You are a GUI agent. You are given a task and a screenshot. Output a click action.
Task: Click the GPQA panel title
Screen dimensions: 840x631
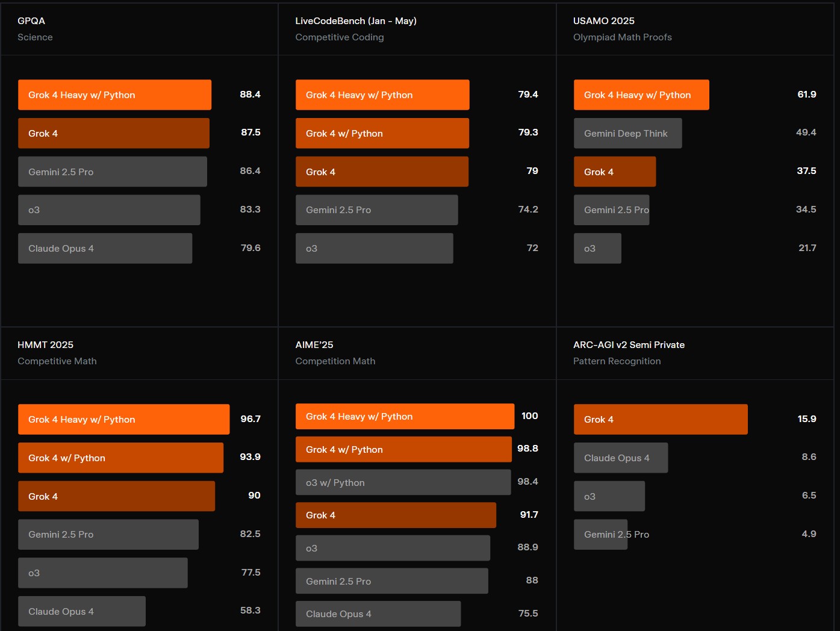click(x=31, y=20)
